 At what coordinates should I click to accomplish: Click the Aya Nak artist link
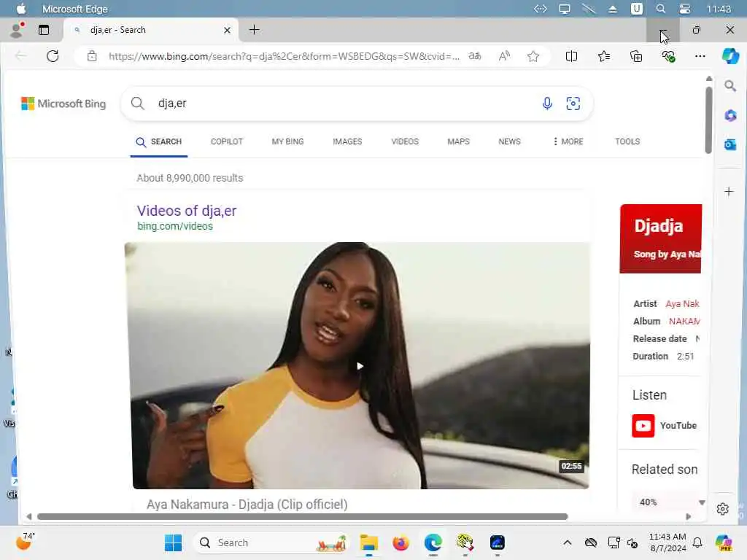(x=682, y=304)
